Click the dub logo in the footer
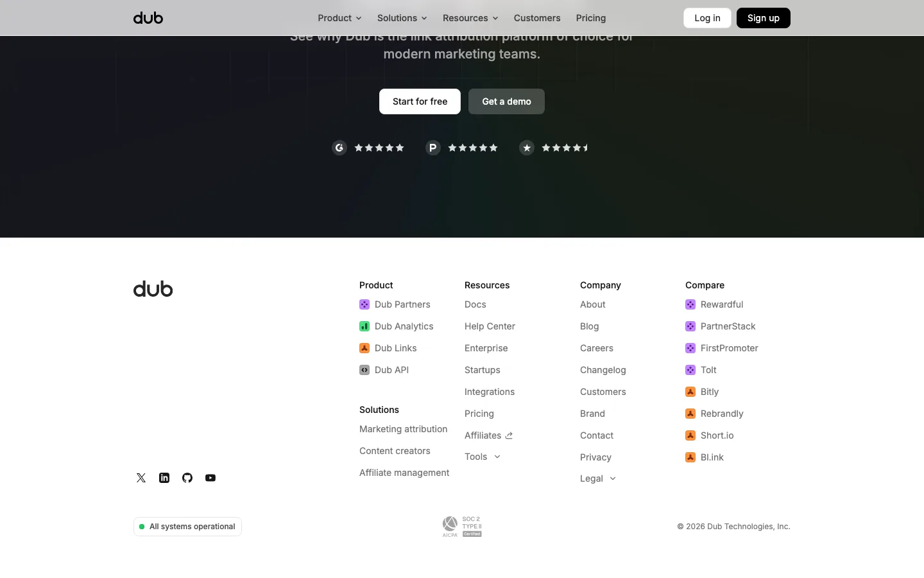The width and height of the screenshot is (924, 578). [153, 289]
